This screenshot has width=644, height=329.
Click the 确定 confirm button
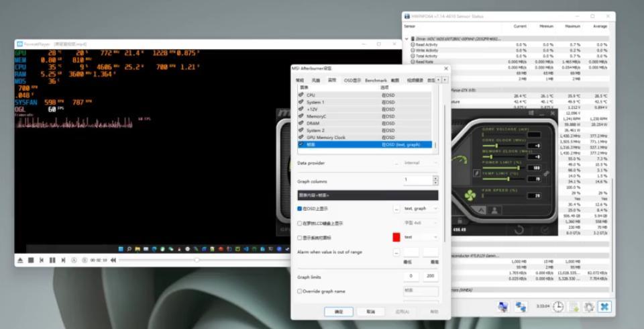(x=338, y=312)
